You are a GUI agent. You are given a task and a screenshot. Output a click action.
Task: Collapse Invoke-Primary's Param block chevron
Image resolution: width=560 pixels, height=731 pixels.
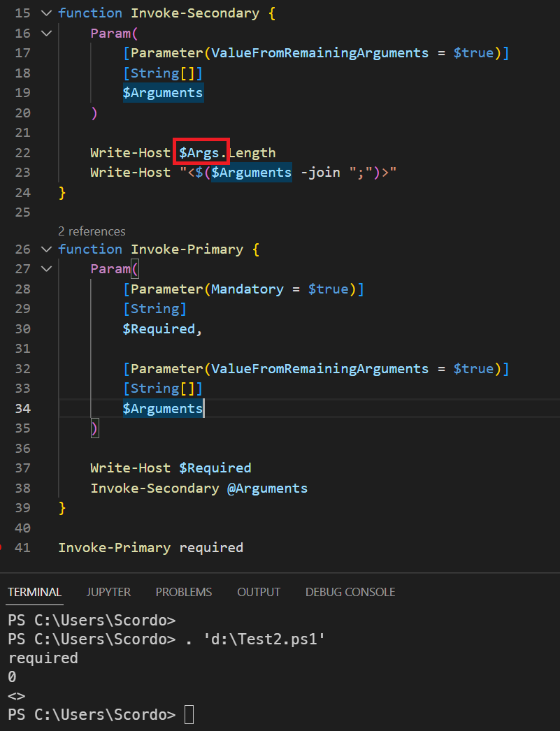pyautogui.click(x=45, y=268)
